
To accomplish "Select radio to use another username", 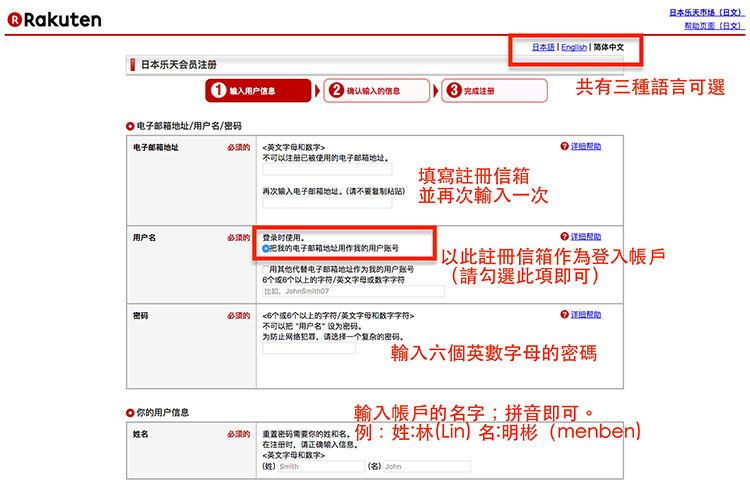I will tap(266, 270).
